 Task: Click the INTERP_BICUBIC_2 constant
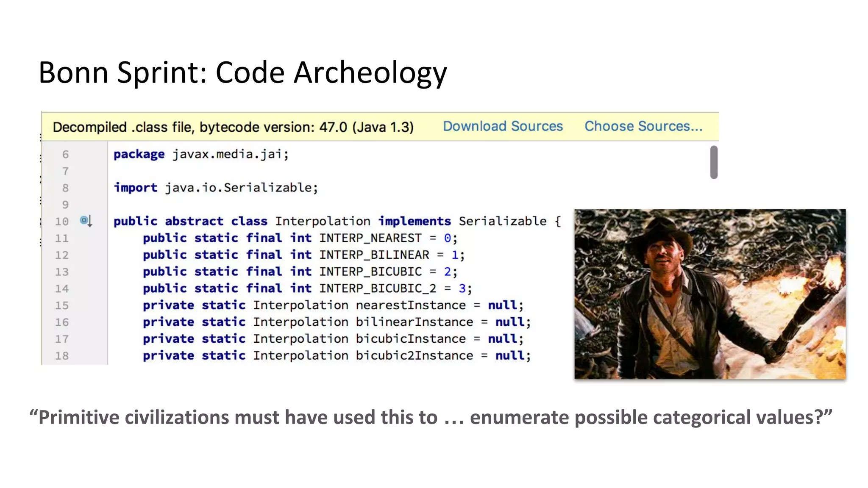[x=378, y=288]
